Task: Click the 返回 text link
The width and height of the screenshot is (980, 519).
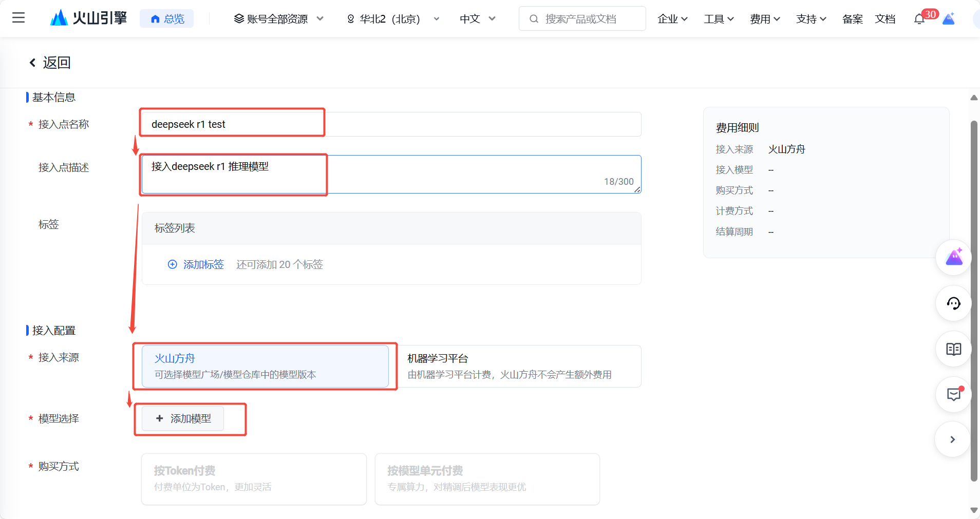Action: (56, 63)
